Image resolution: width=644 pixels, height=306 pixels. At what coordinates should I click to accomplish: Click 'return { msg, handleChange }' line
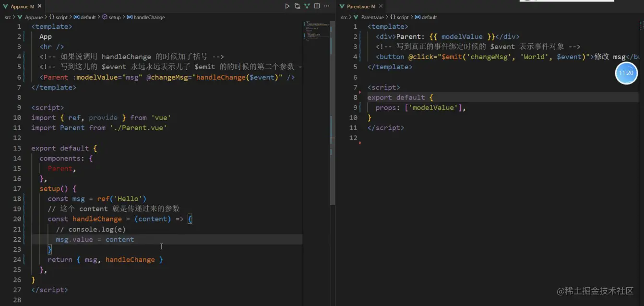point(105,259)
